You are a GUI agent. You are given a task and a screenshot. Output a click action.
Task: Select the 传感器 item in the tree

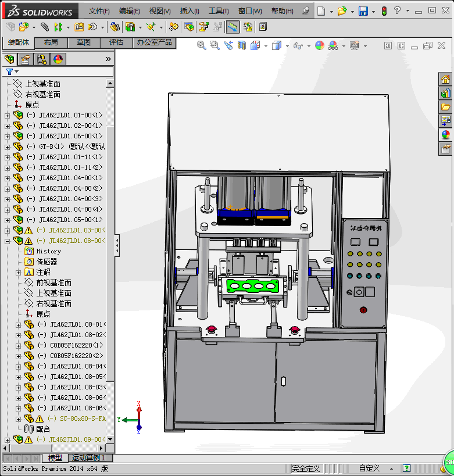(47, 262)
